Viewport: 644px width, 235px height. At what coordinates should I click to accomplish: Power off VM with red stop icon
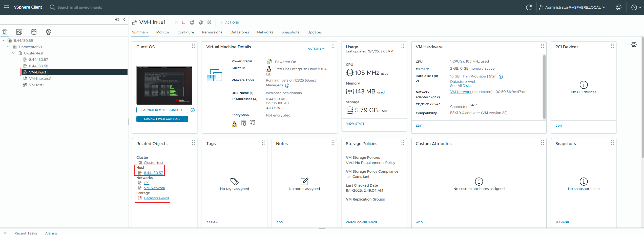184,23
